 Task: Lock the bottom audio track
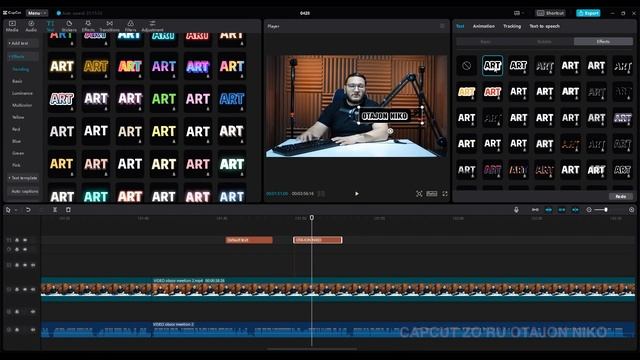click(17, 330)
